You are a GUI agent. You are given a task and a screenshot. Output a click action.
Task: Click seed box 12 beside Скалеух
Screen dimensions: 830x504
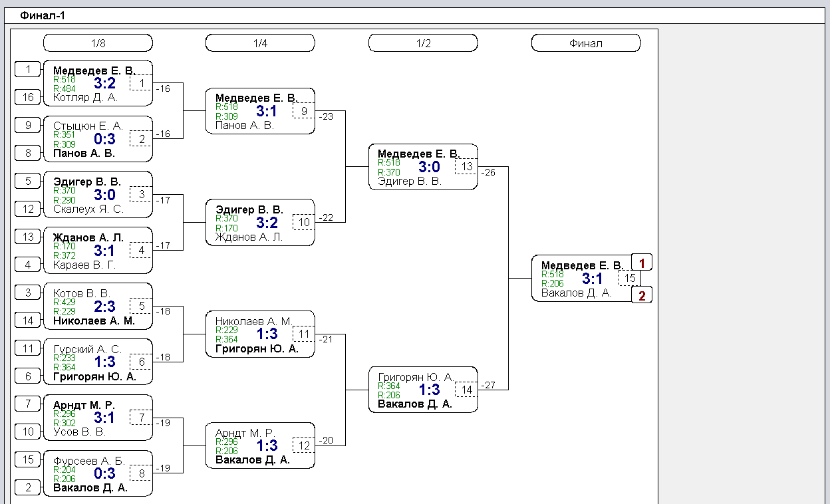pyautogui.click(x=28, y=209)
